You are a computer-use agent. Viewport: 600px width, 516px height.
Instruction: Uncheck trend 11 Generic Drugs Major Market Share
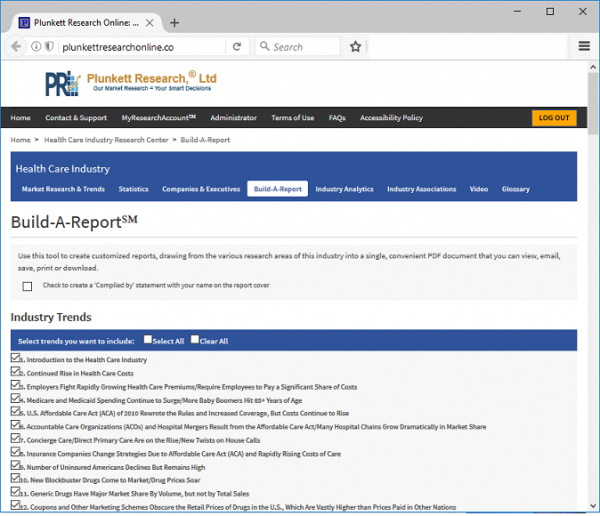15,492
